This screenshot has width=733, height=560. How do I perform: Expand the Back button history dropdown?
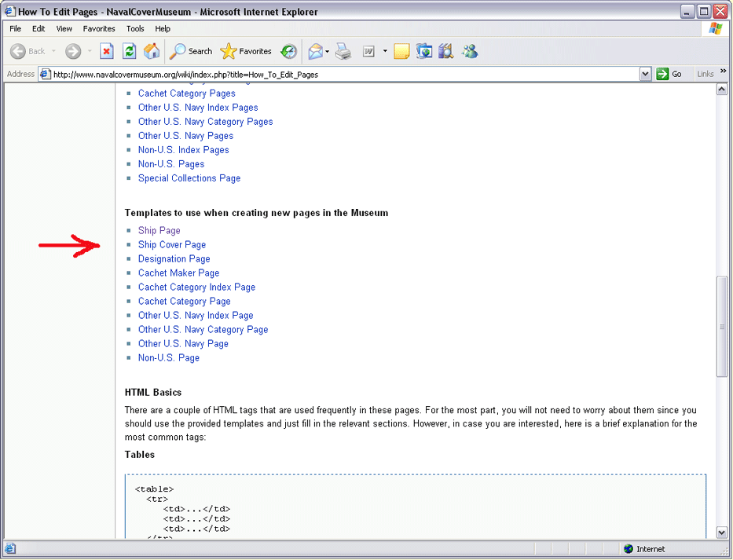coord(53,52)
